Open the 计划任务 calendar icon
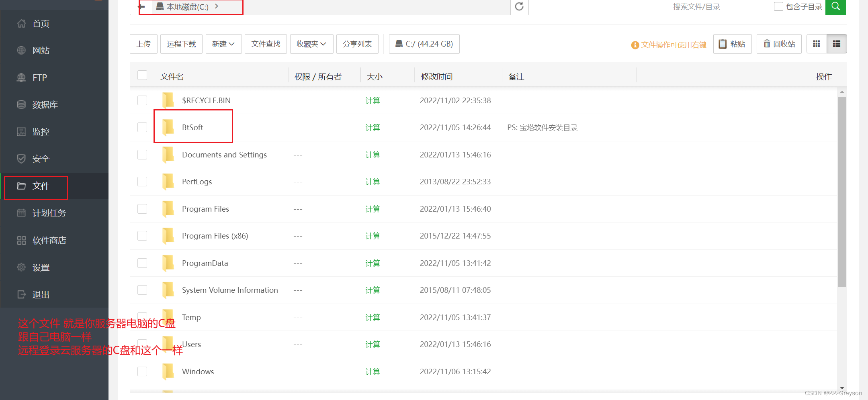This screenshot has height=400, width=868. coord(21,213)
